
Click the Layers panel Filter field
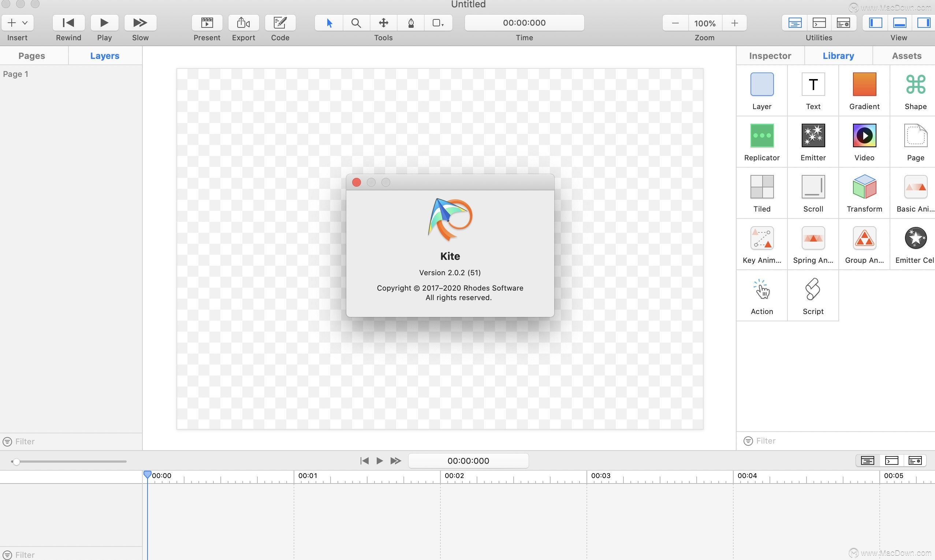click(71, 441)
